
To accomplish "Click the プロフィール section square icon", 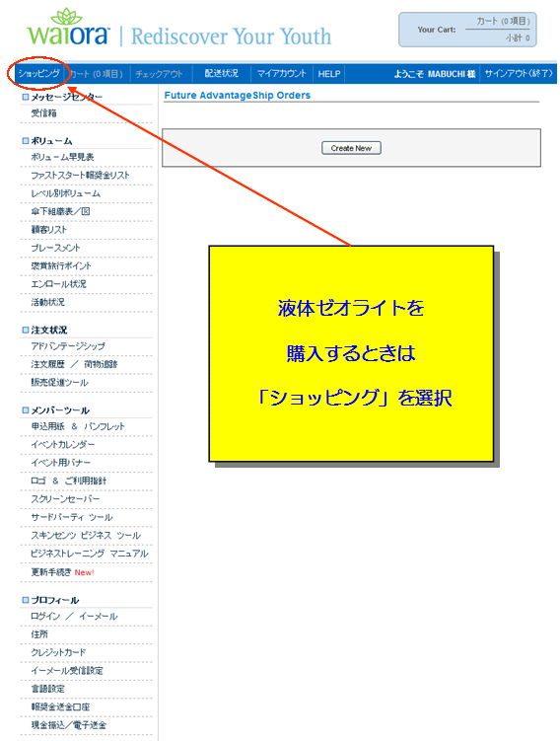I will coord(26,600).
